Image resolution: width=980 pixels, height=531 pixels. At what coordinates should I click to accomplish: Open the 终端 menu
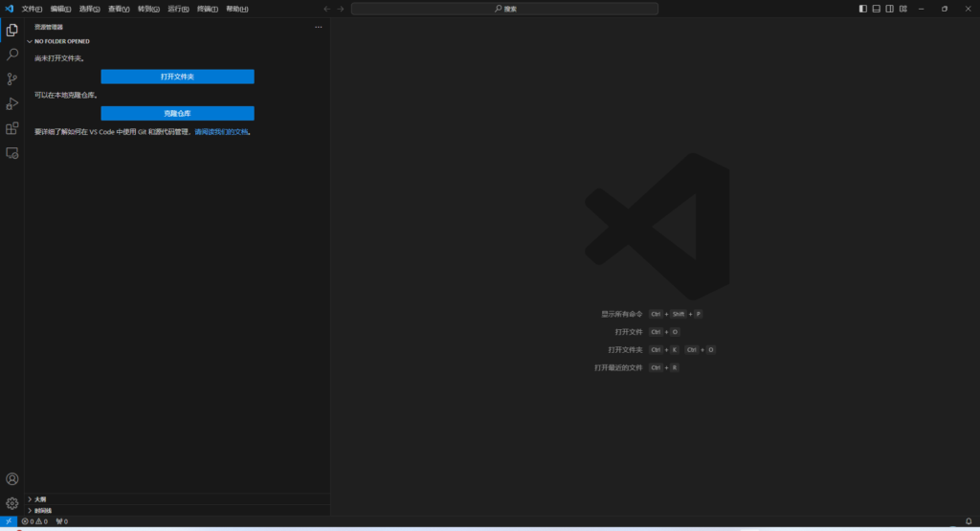tap(207, 9)
